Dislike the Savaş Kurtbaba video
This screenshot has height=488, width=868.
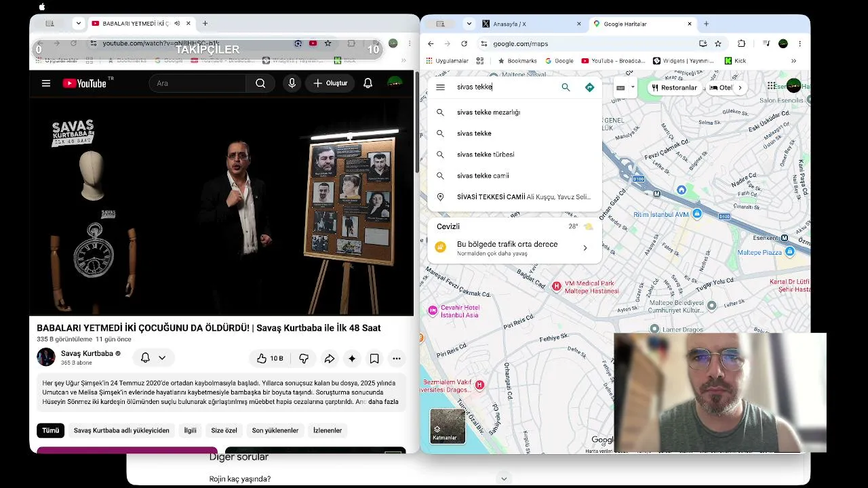click(x=304, y=359)
